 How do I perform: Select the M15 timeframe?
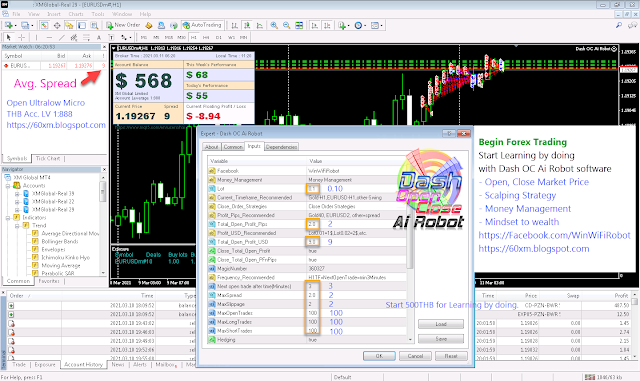click(x=169, y=37)
